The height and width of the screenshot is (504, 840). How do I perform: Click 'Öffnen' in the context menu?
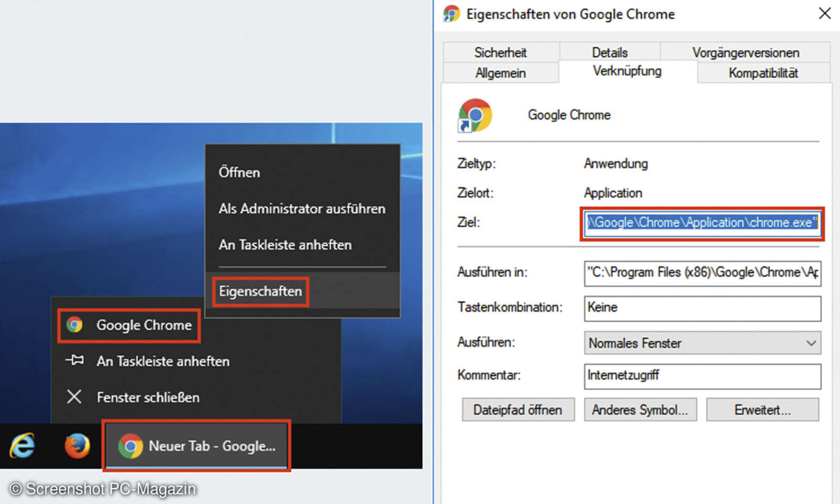(x=239, y=172)
